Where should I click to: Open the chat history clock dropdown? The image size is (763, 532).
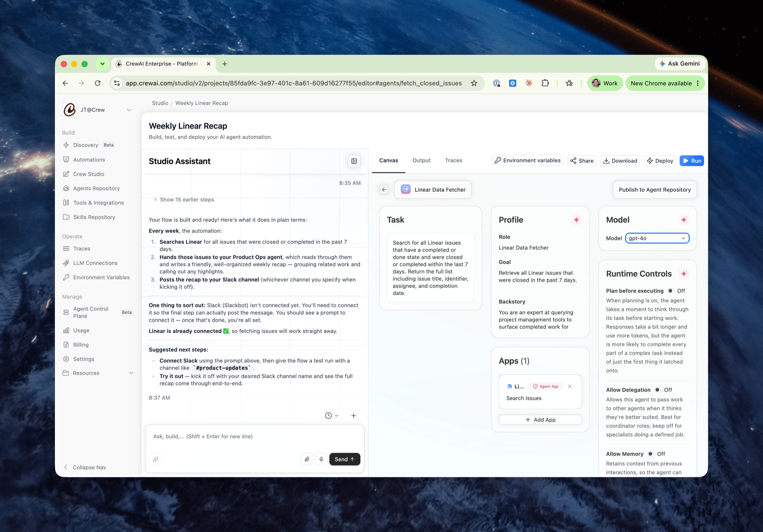click(x=332, y=416)
